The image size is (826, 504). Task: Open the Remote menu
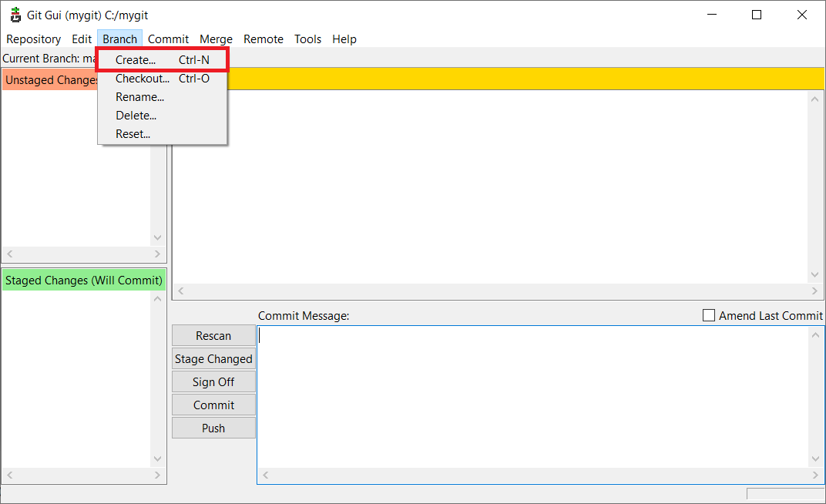pyautogui.click(x=264, y=39)
